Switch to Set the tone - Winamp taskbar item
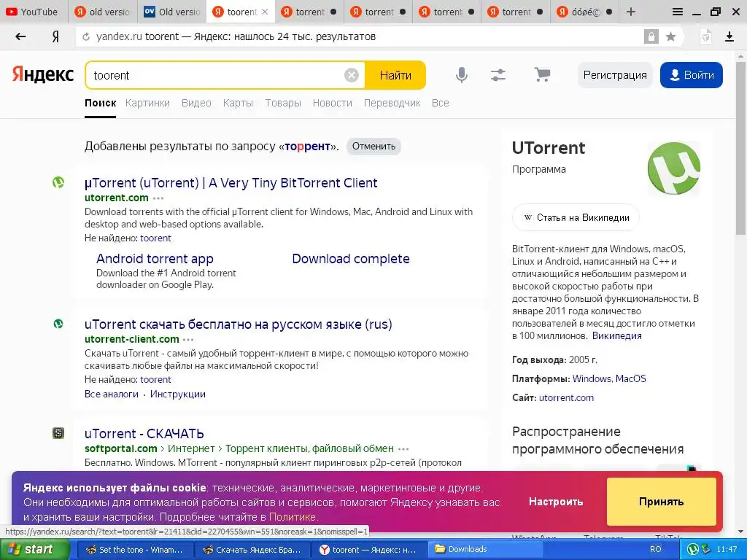The width and height of the screenshot is (747, 560). point(134,550)
